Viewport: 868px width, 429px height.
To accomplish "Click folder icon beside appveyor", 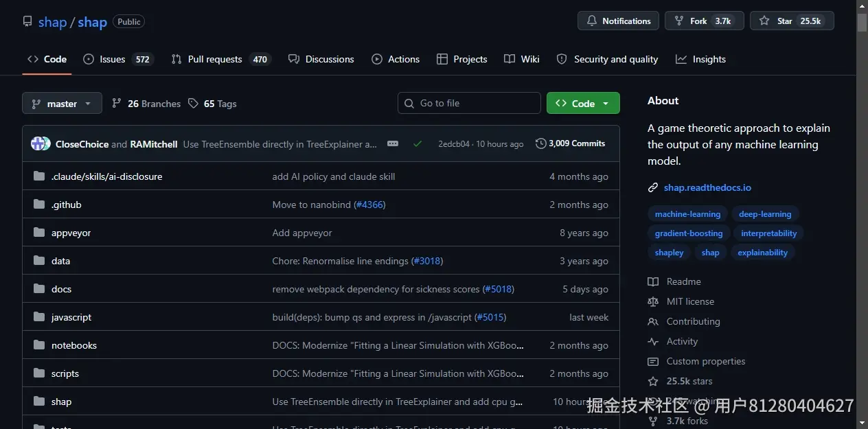I will point(39,233).
